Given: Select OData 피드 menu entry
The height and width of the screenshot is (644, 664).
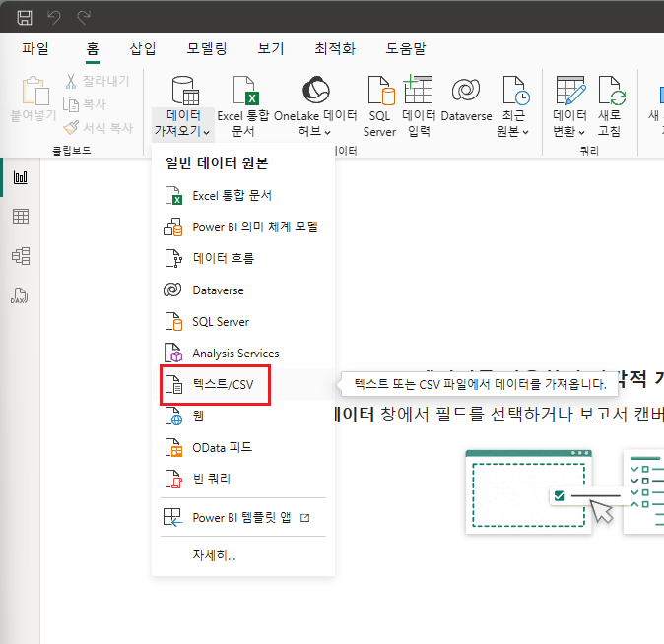Looking at the screenshot, I should (243, 447).
